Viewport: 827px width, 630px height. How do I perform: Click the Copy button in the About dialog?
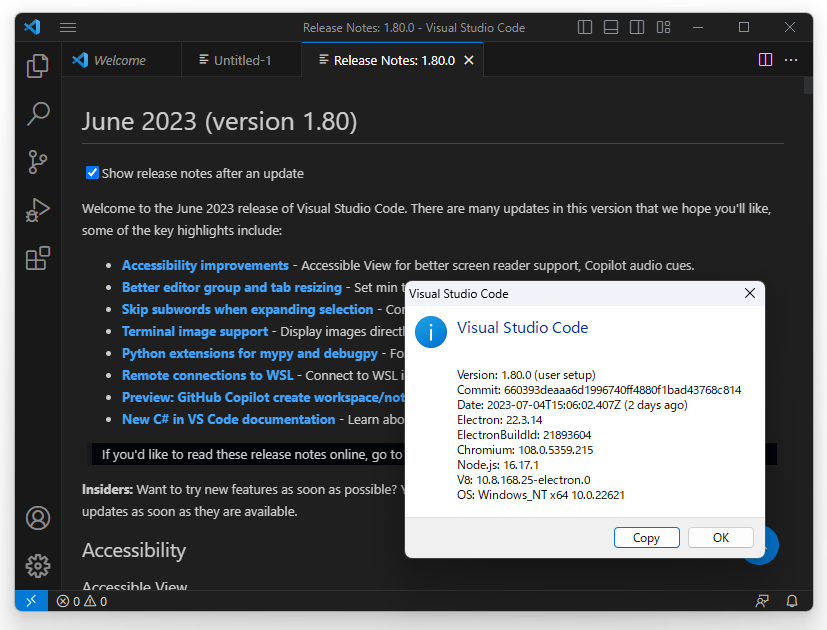tap(646, 537)
